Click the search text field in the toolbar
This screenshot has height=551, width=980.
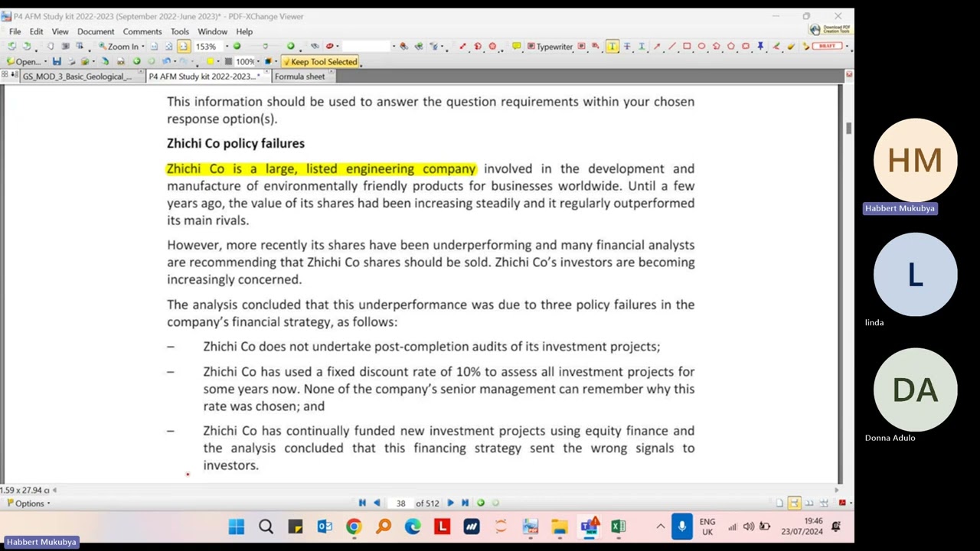(366, 46)
